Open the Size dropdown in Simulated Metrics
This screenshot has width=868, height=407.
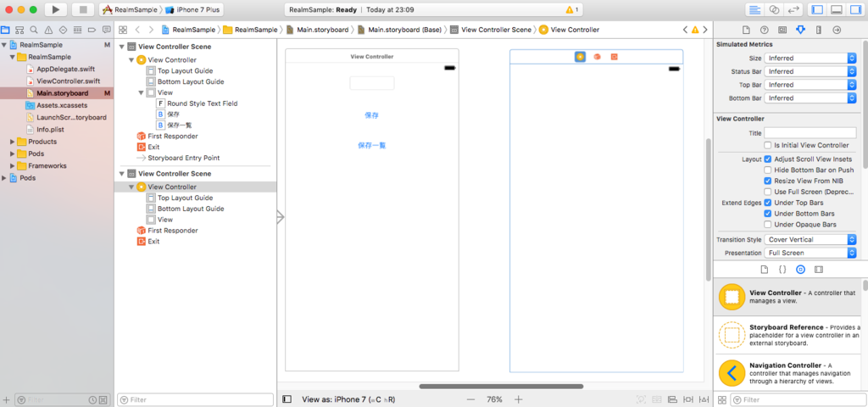(x=810, y=59)
